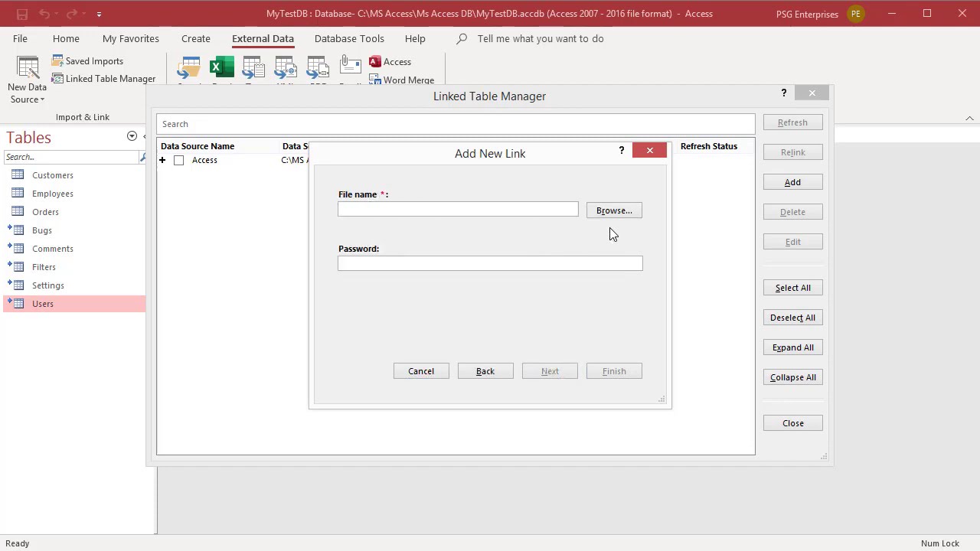This screenshot has width=980, height=551.
Task: Open the Help ribbon tab
Action: pyautogui.click(x=415, y=38)
